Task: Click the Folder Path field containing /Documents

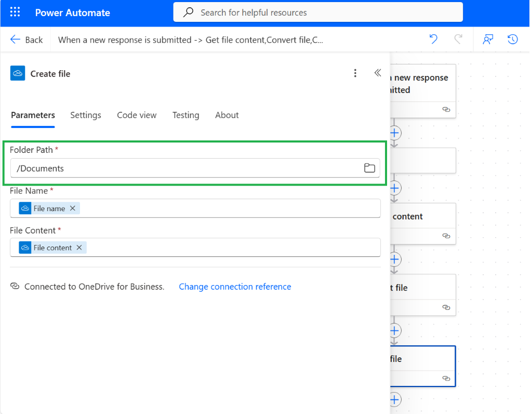Action: [195, 168]
